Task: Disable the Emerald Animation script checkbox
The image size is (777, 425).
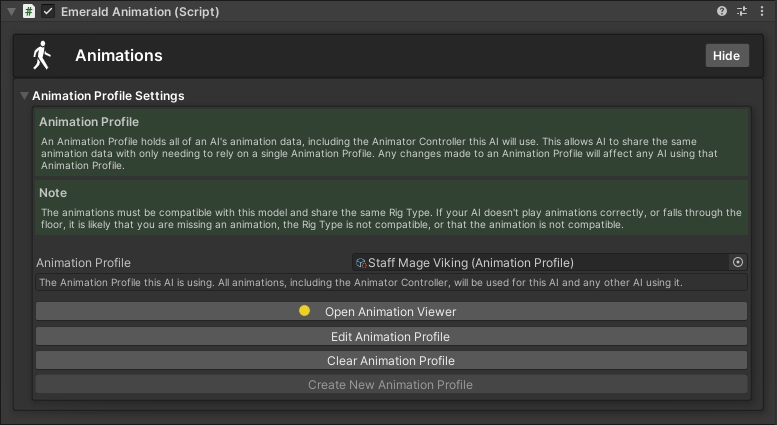Action: tap(48, 12)
